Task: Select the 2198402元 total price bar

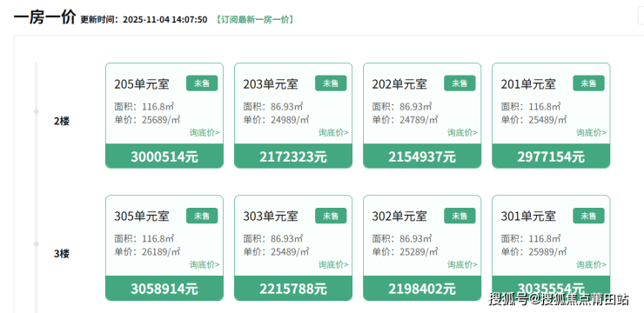Action: 422,289
